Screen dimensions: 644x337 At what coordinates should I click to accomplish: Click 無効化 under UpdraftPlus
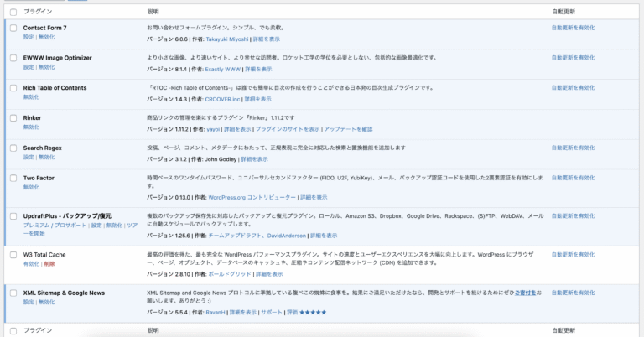click(x=115, y=226)
